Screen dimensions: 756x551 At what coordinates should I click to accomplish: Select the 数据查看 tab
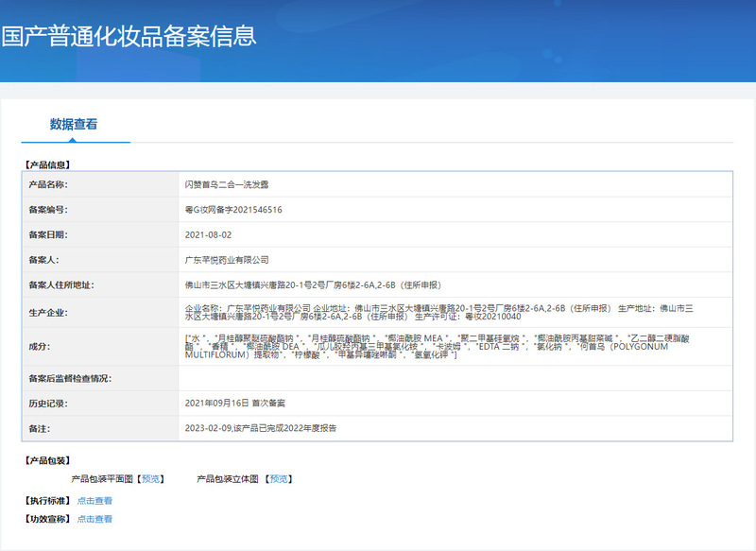(74, 125)
